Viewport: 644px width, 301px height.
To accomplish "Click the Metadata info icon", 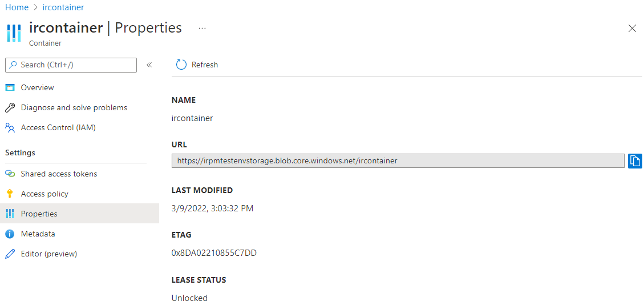I will coord(10,234).
